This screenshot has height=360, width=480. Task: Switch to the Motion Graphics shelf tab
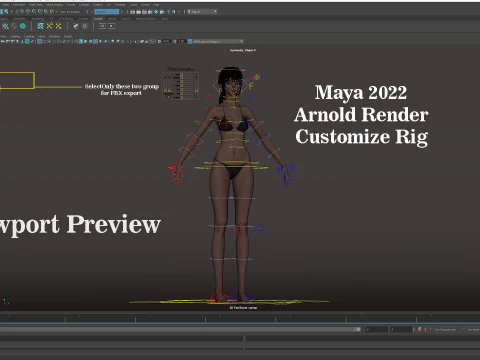tap(146, 19)
